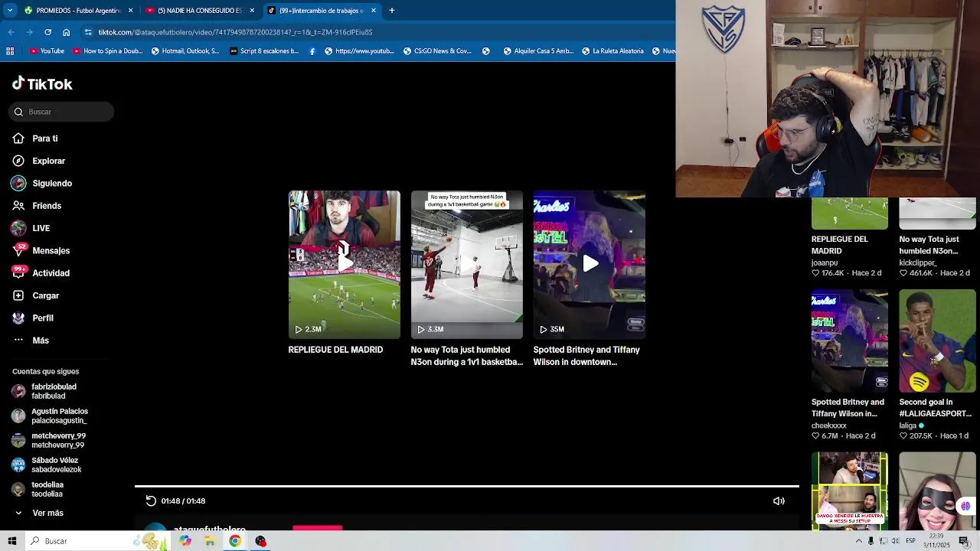Close the NADIE HA CONSEGUIDO tab
980x551 pixels.
252,11
